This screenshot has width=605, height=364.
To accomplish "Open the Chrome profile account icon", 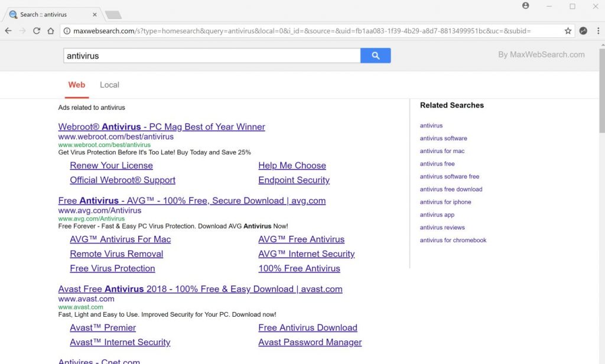I will tap(525, 6).
